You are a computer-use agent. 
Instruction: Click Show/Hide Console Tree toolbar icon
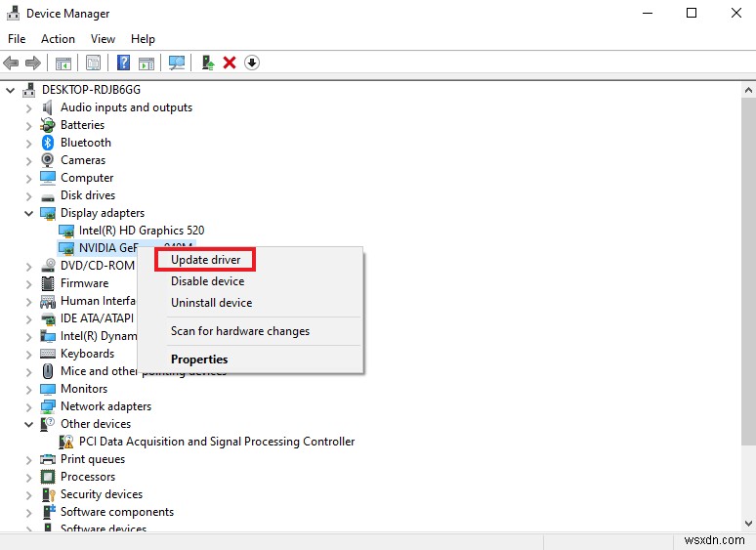coord(63,63)
